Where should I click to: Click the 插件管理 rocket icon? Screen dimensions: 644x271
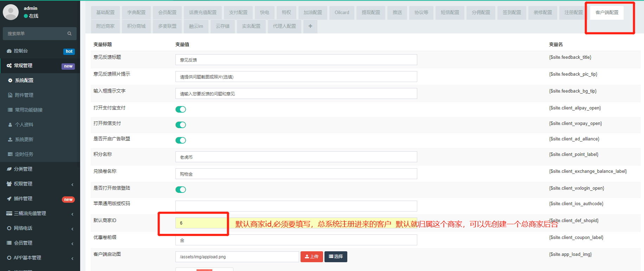[9, 199]
